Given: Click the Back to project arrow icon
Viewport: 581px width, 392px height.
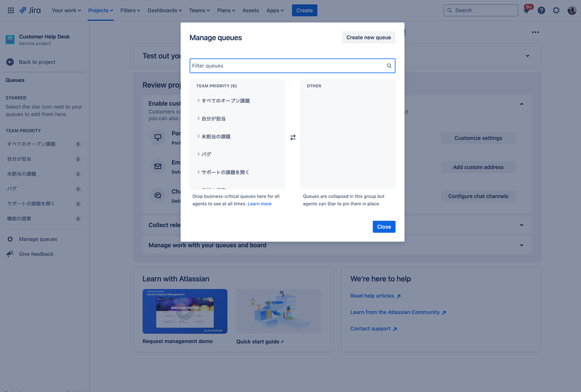Looking at the screenshot, I should (x=10, y=62).
